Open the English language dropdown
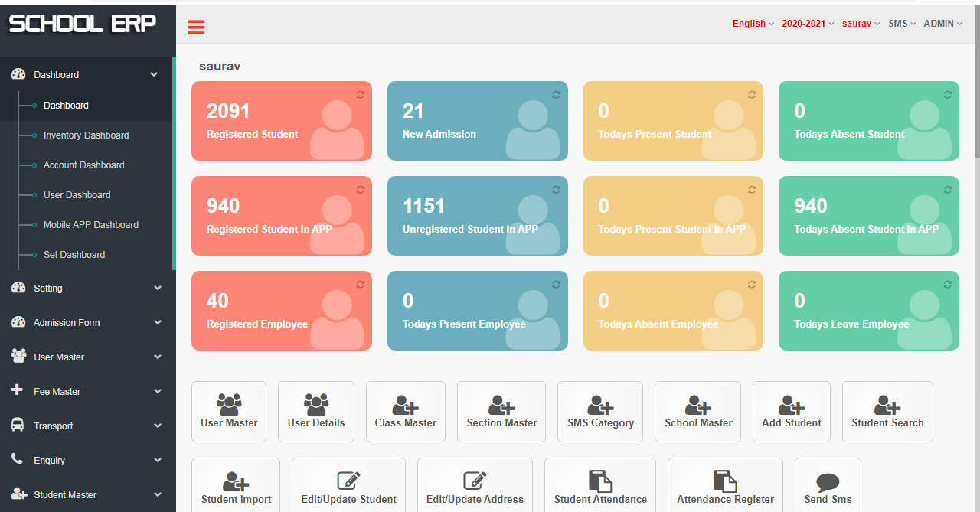The width and height of the screenshot is (980, 512). click(x=753, y=24)
